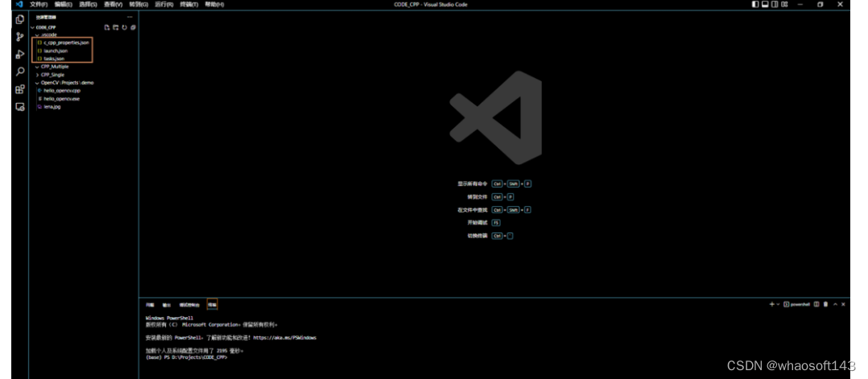Switch to the 问题 panel tab
Image resolution: width=868 pixels, height=379 pixels.
150,305
